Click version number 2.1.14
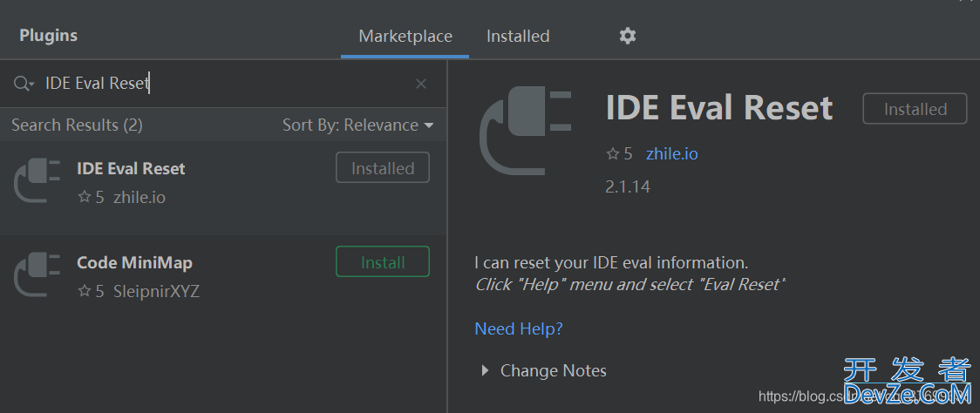The height and width of the screenshot is (413, 980). 628,186
